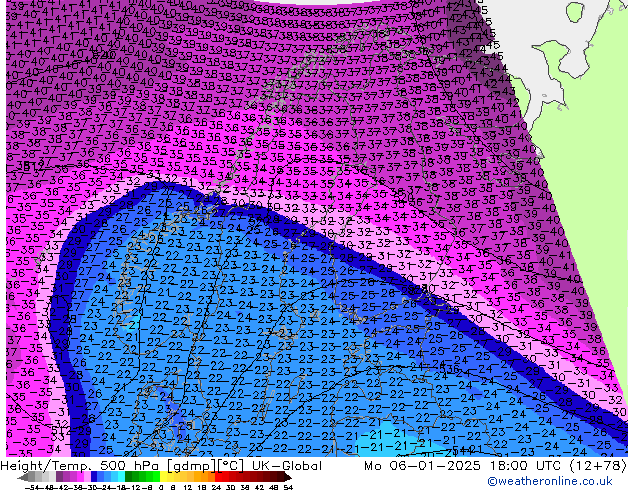Image resolution: width=634 pixels, height=490 pixels.
Task: Click the '[gdmp]' unit label
Action: click(190, 466)
